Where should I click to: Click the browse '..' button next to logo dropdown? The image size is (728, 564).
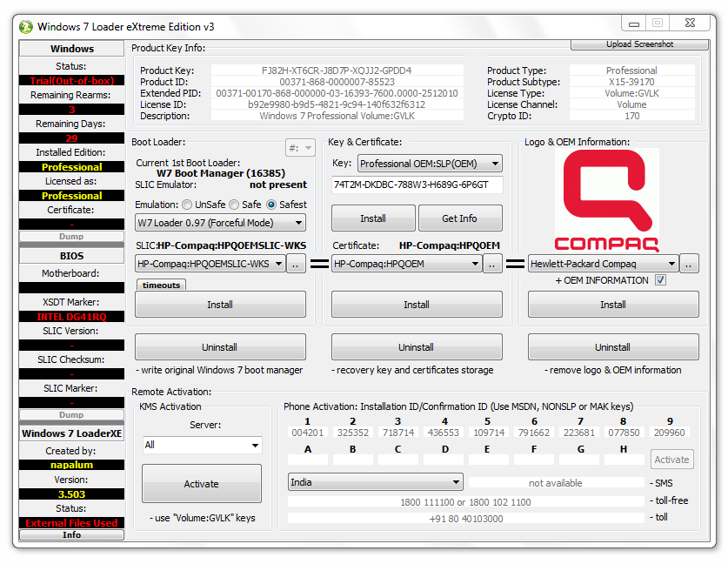point(689,264)
